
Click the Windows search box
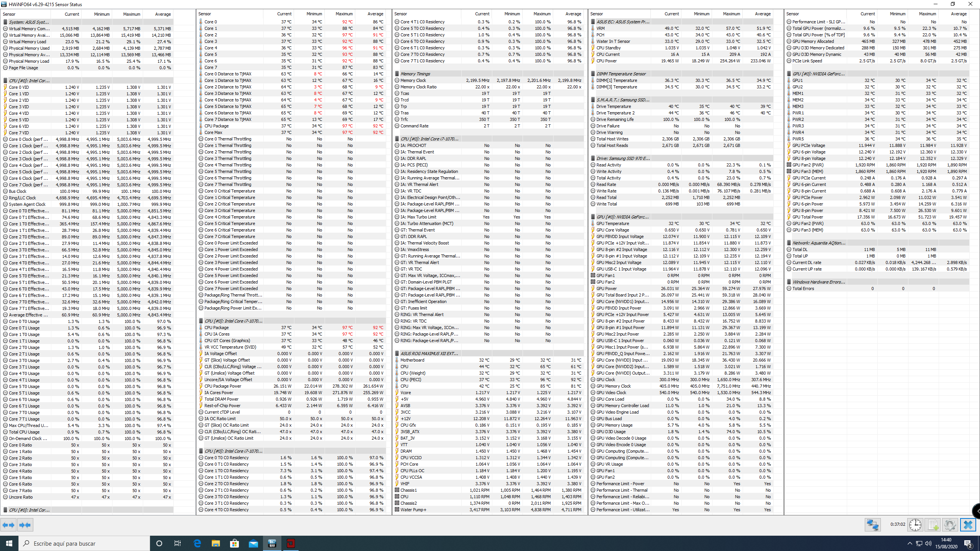point(84,543)
